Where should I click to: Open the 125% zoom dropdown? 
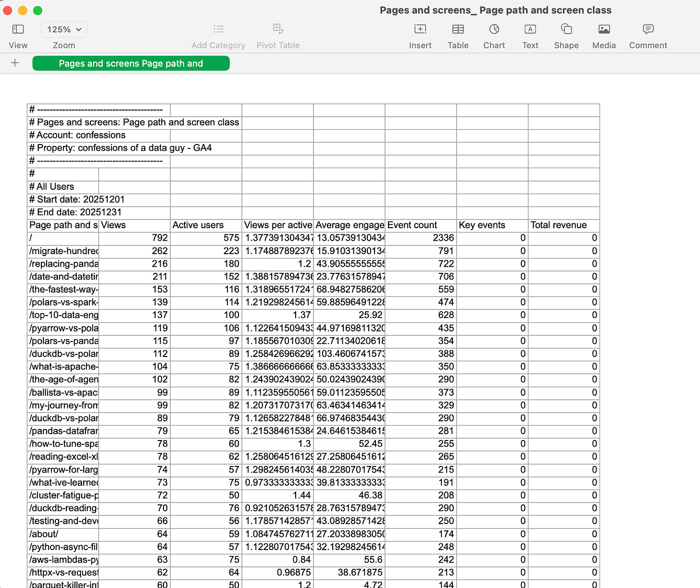63,29
